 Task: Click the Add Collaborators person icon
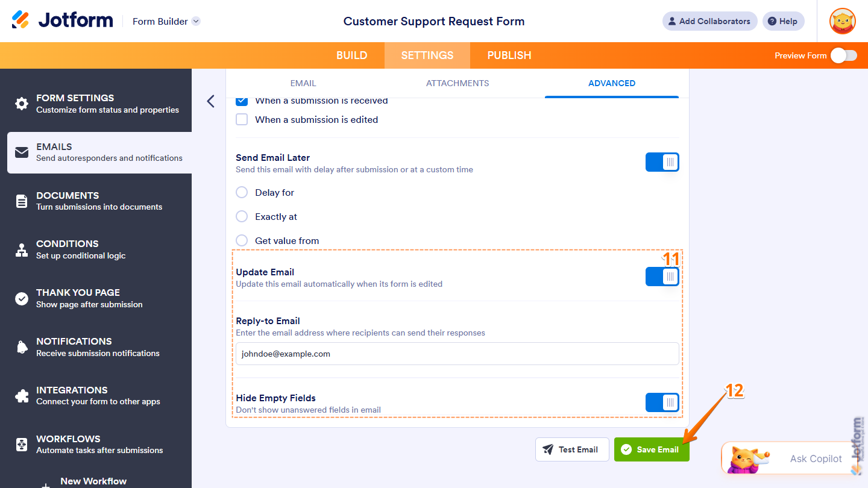point(672,21)
